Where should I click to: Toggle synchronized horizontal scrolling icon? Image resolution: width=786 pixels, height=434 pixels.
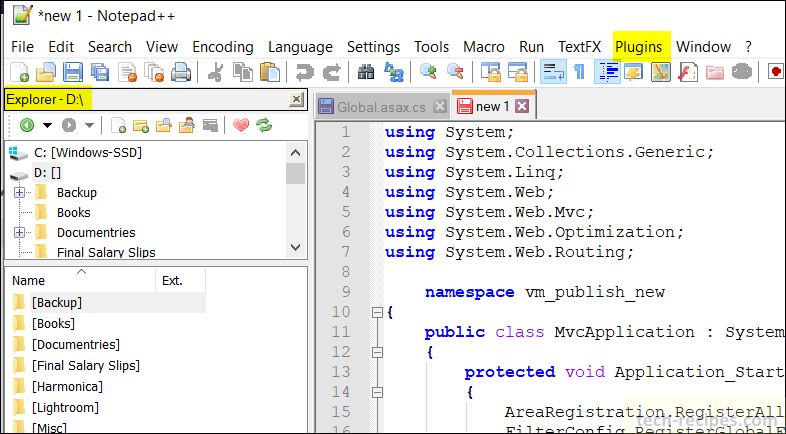(518, 72)
